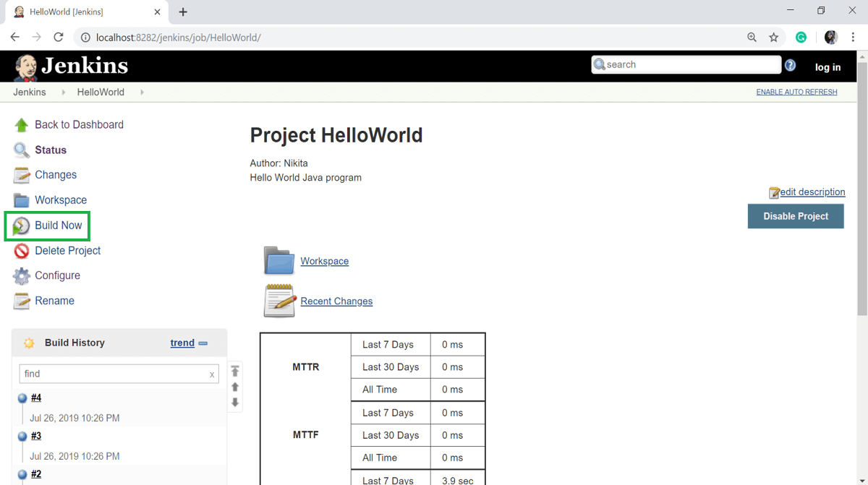Click the edit description link
868x485 pixels.
812,192
